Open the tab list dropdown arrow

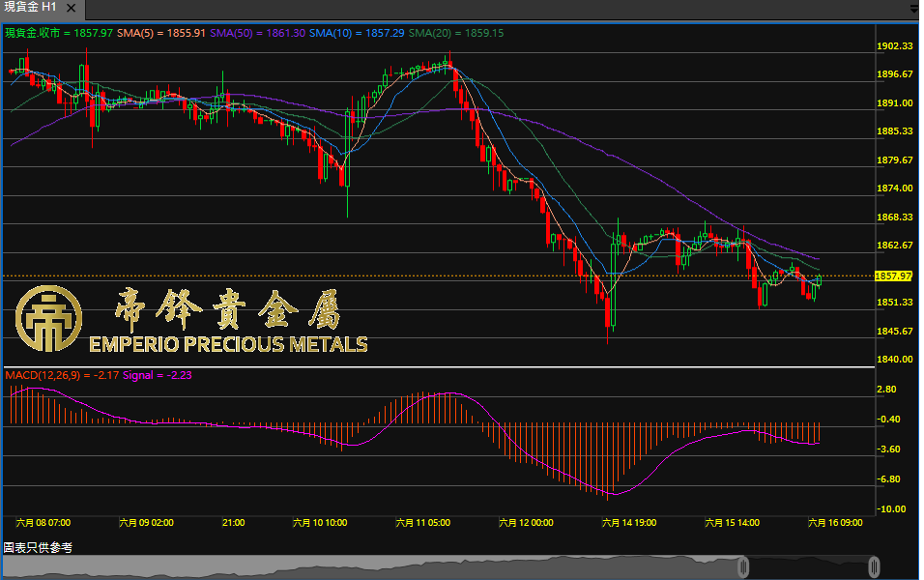912,8
